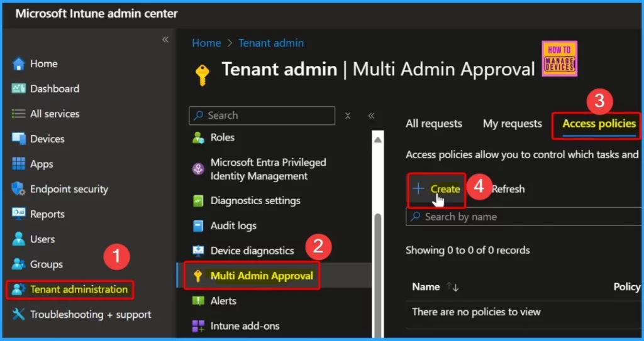Open Users from left navigation
Viewport: 644px width, 341px height.
point(42,239)
